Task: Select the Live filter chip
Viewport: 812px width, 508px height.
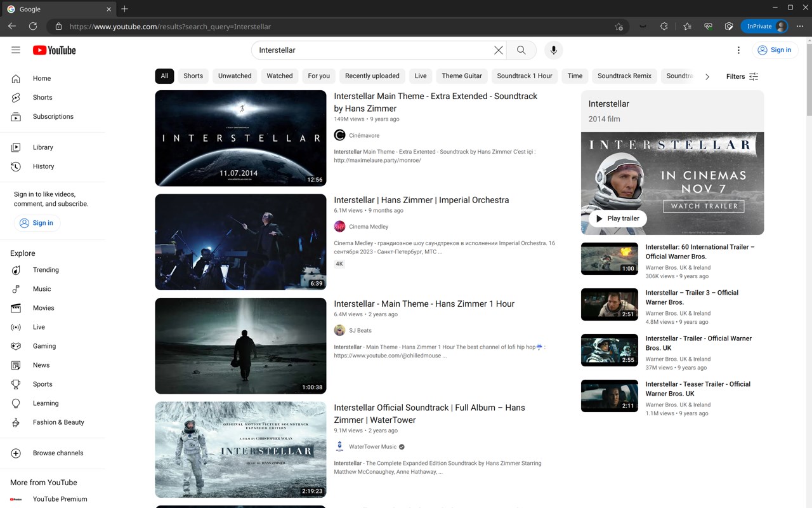Action: click(x=421, y=76)
